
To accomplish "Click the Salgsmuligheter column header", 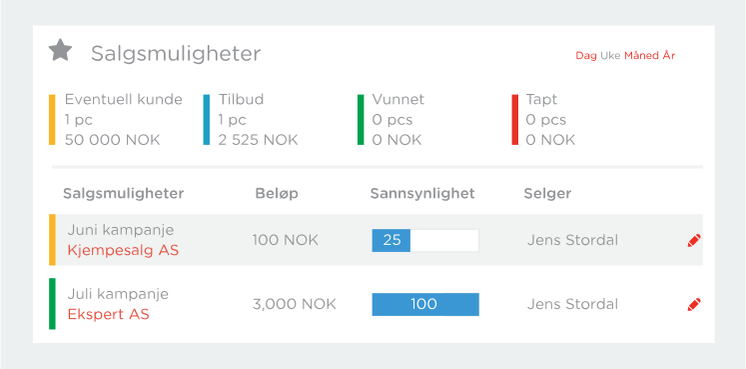I will (123, 194).
